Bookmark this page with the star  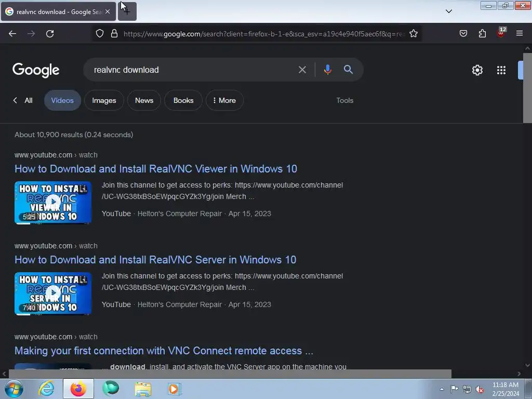(413, 34)
